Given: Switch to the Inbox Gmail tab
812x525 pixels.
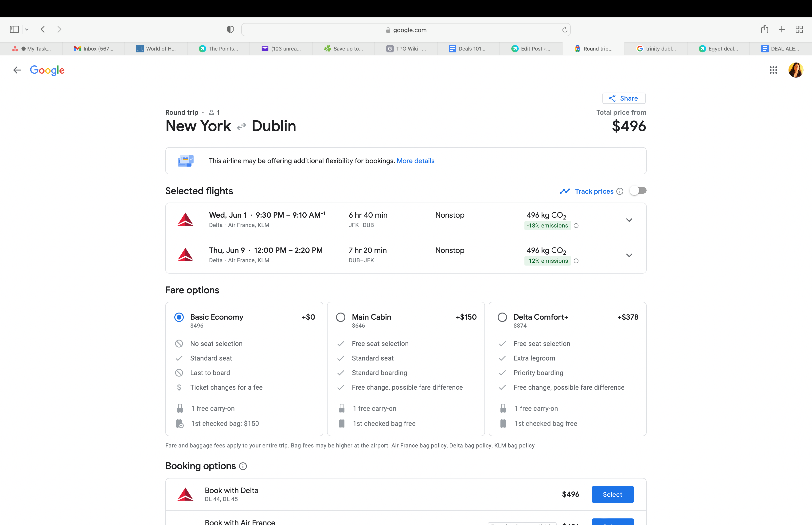Looking at the screenshot, I should point(94,48).
